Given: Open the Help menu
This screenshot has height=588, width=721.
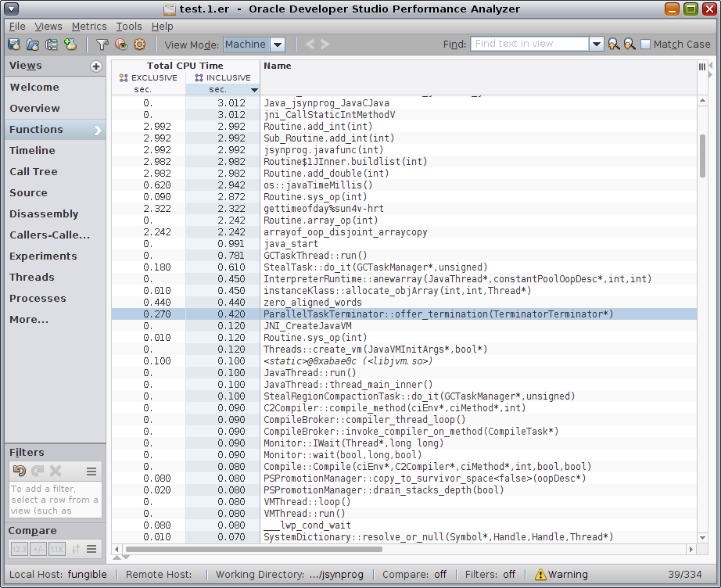Looking at the screenshot, I should (163, 27).
